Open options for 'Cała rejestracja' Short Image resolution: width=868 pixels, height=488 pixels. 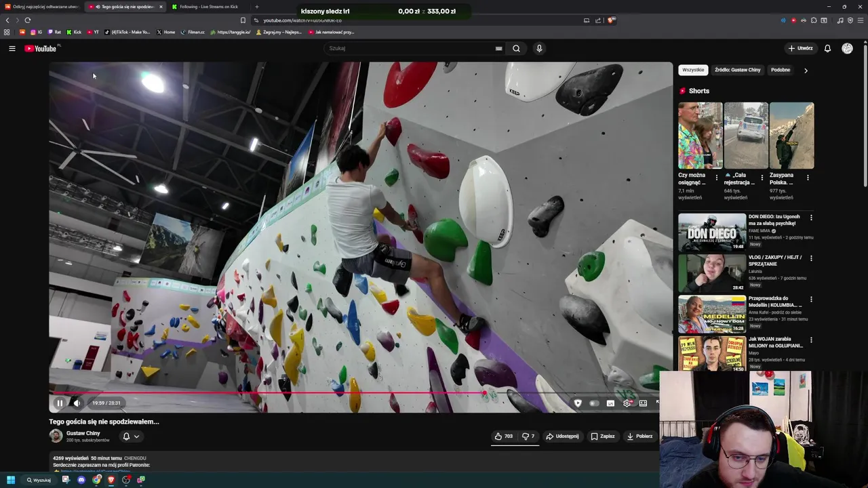pyautogui.click(x=762, y=178)
